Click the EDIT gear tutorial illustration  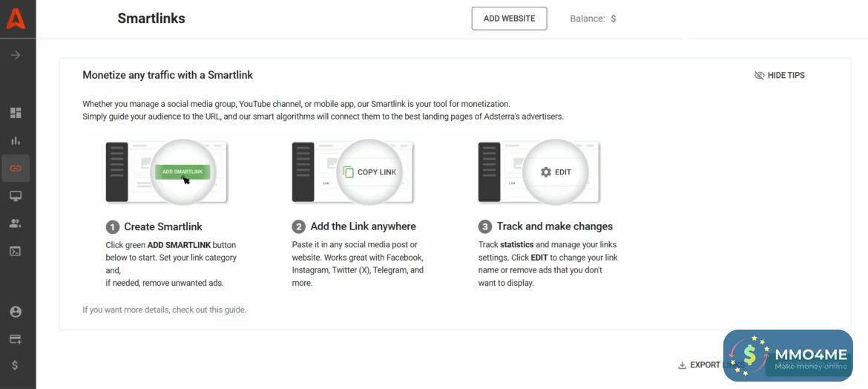[539, 172]
